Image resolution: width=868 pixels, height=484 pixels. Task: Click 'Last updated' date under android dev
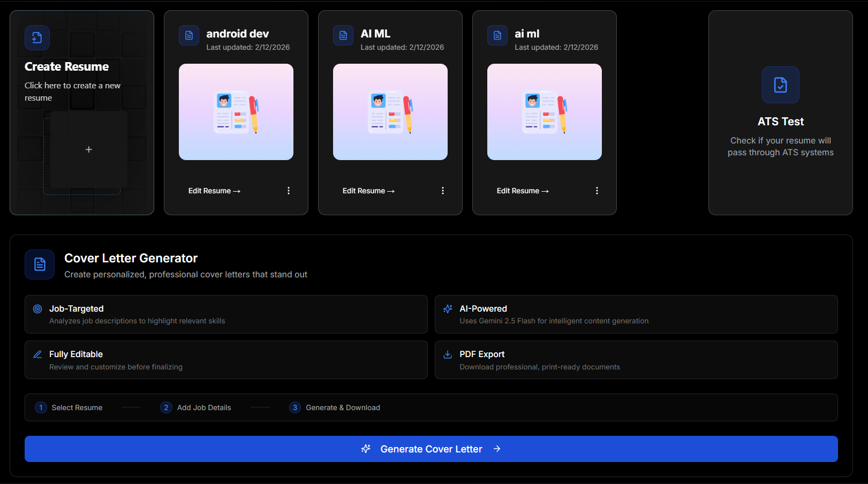(248, 47)
